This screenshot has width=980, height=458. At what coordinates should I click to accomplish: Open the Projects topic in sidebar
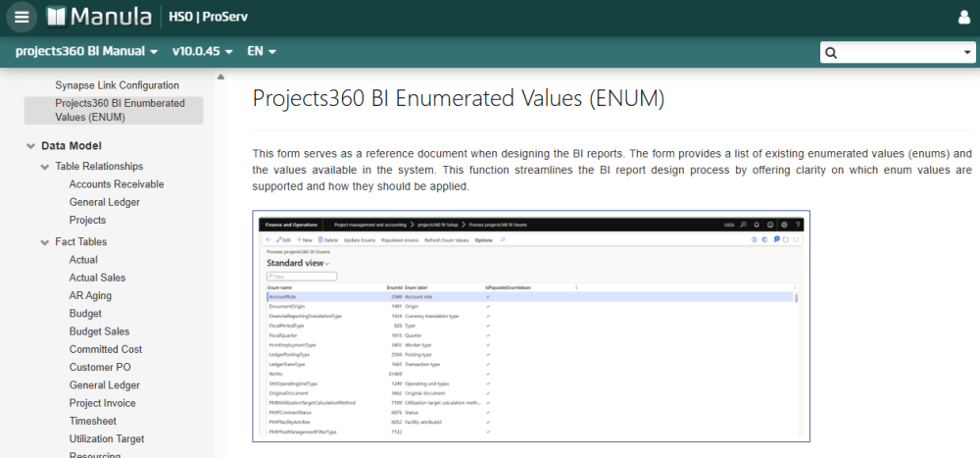[x=87, y=221]
